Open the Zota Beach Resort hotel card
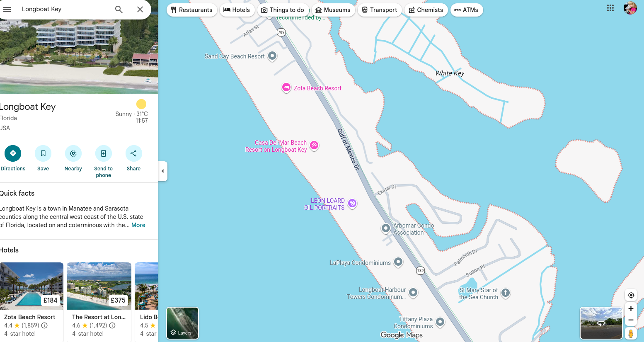 pyautogui.click(x=31, y=302)
